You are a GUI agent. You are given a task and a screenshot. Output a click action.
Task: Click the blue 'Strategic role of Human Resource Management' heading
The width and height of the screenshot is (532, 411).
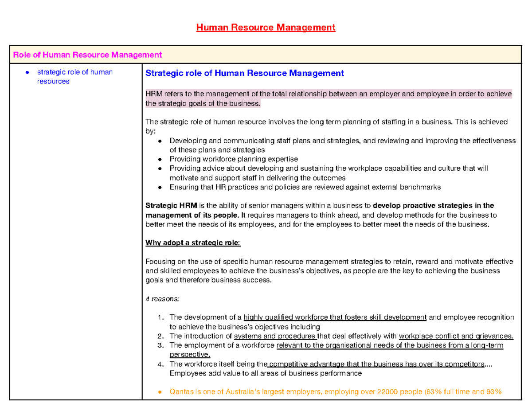click(245, 73)
